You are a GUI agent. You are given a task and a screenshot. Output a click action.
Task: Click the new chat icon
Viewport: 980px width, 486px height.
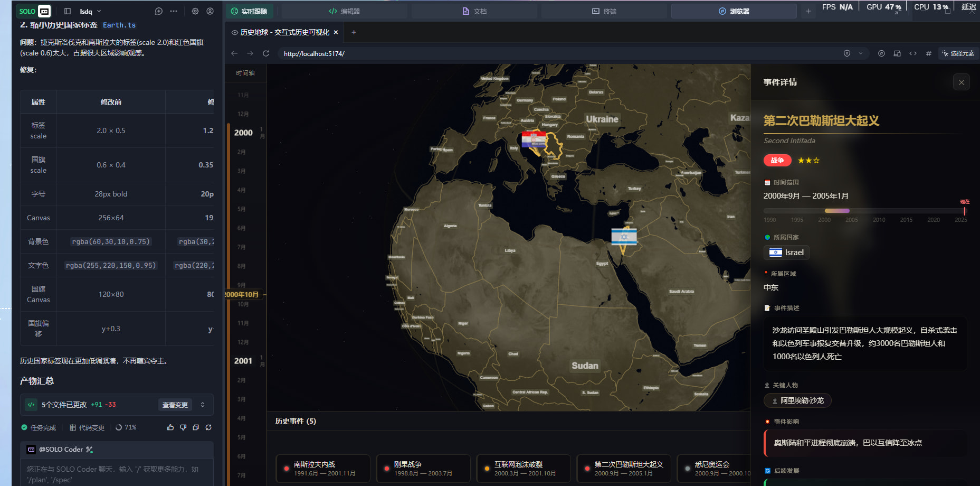coord(158,11)
